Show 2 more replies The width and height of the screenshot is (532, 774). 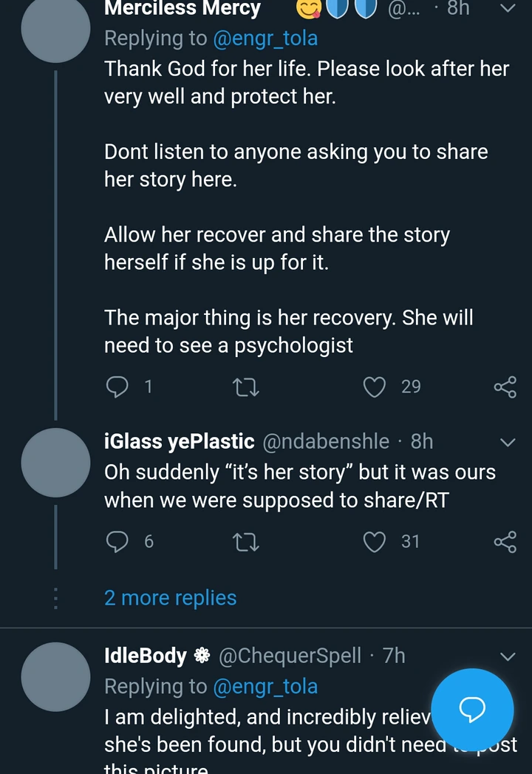tap(171, 597)
